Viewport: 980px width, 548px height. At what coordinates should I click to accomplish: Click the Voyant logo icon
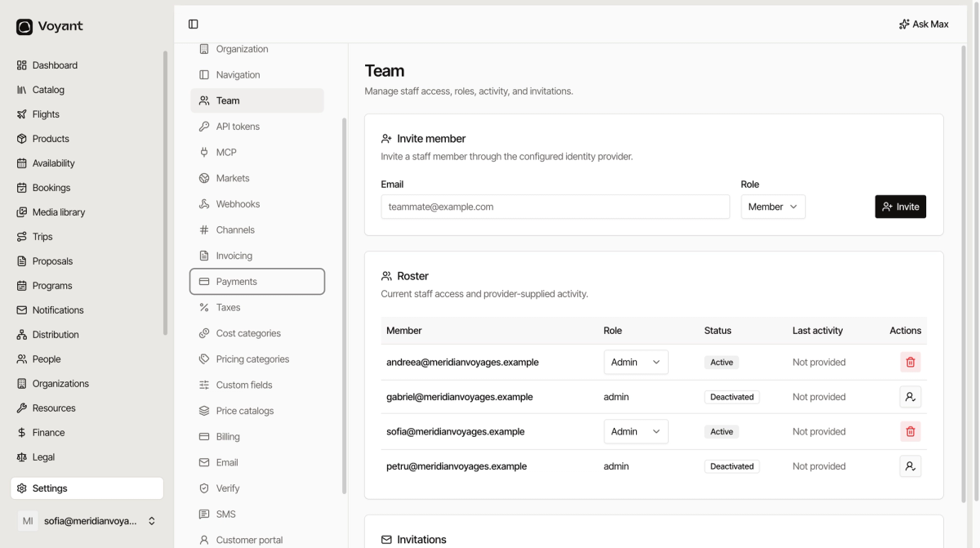(24, 27)
